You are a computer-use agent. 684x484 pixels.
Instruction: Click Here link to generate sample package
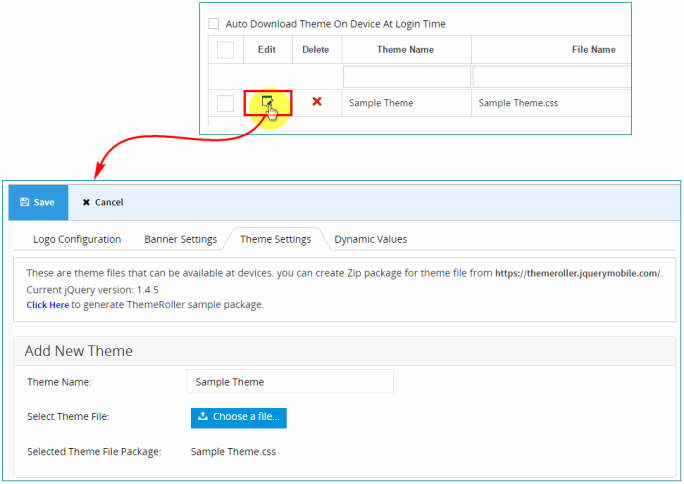tap(48, 305)
